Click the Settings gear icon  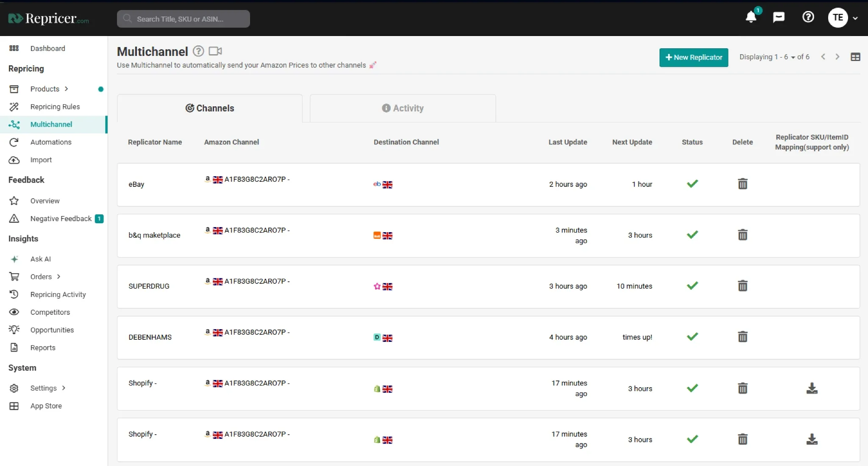click(x=14, y=388)
